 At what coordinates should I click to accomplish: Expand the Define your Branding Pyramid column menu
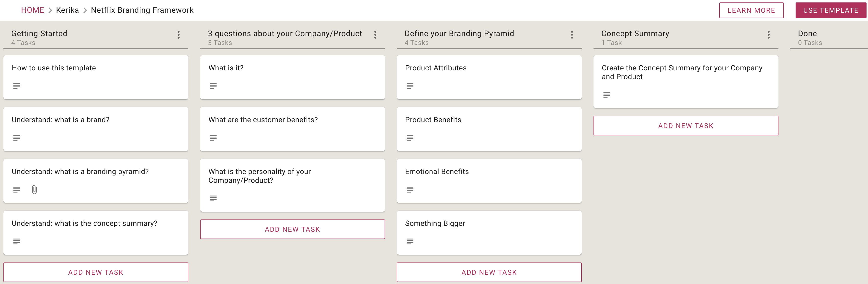572,35
